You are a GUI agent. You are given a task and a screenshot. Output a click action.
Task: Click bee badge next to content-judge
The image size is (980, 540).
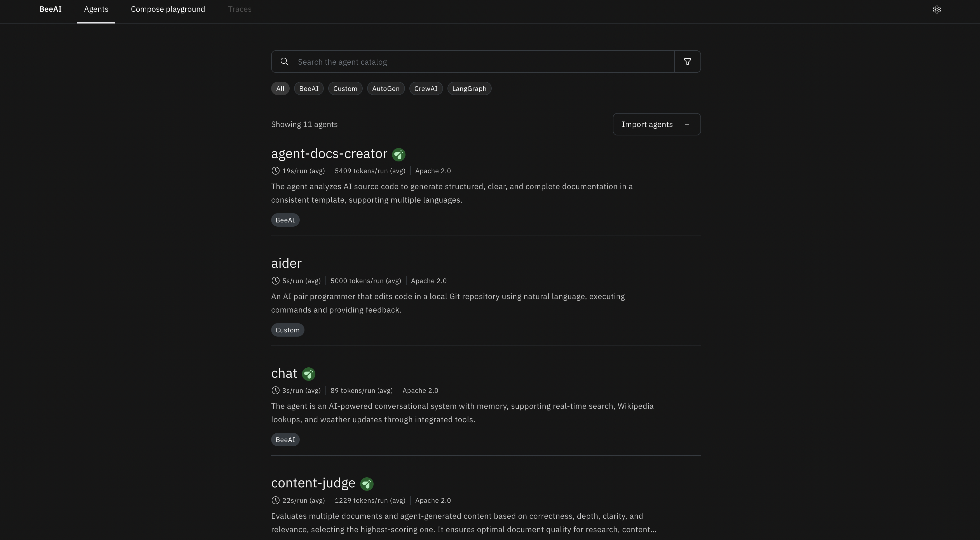coord(366,484)
